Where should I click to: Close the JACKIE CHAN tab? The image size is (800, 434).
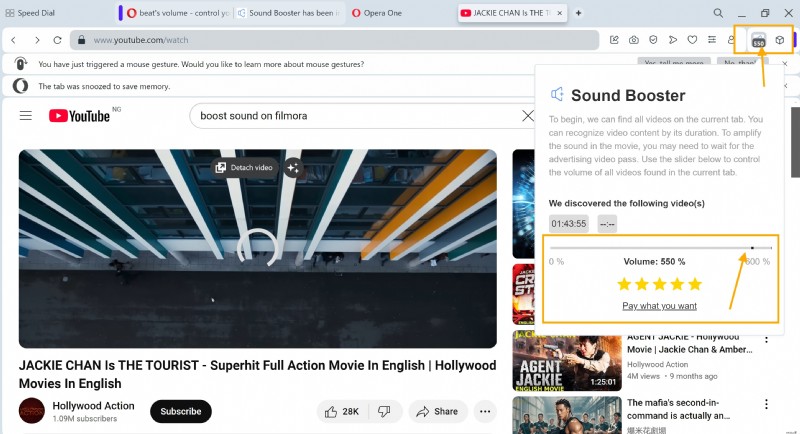coord(560,13)
